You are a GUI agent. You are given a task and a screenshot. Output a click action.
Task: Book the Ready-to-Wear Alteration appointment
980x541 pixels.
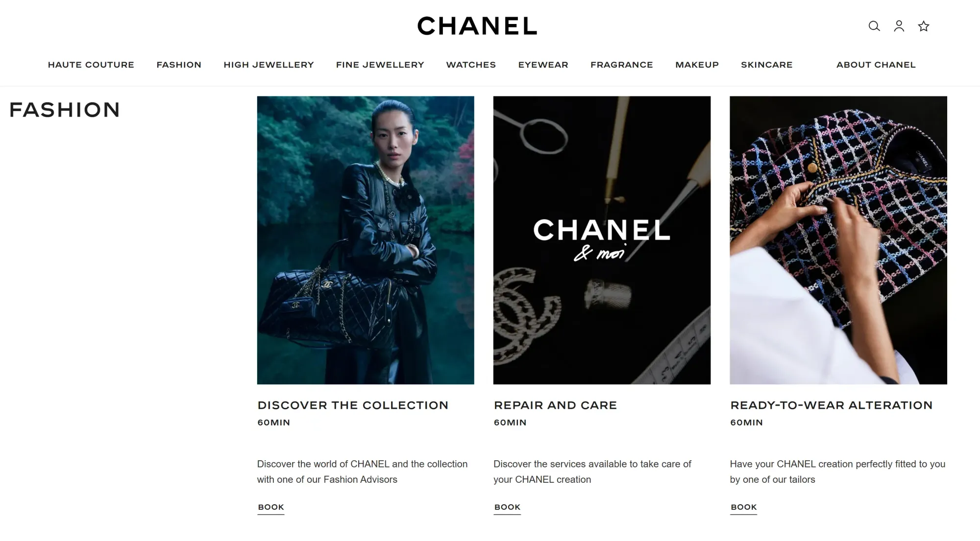coord(743,507)
